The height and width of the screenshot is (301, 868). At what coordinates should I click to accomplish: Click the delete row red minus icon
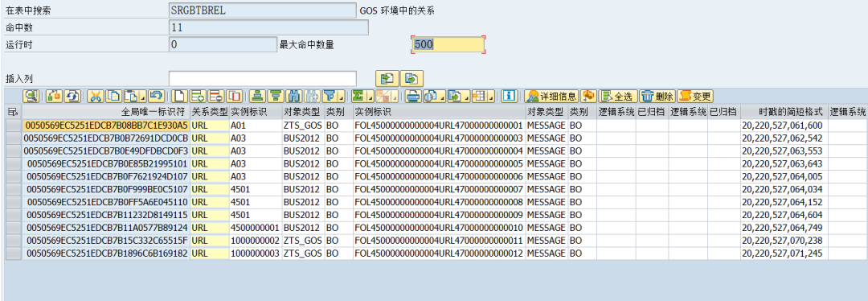coord(216,96)
